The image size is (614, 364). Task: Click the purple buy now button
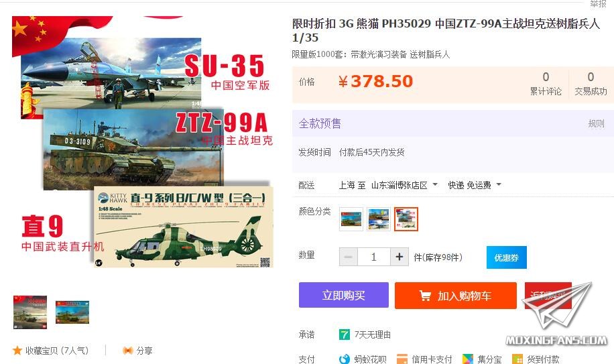pyautogui.click(x=343, y=295)
